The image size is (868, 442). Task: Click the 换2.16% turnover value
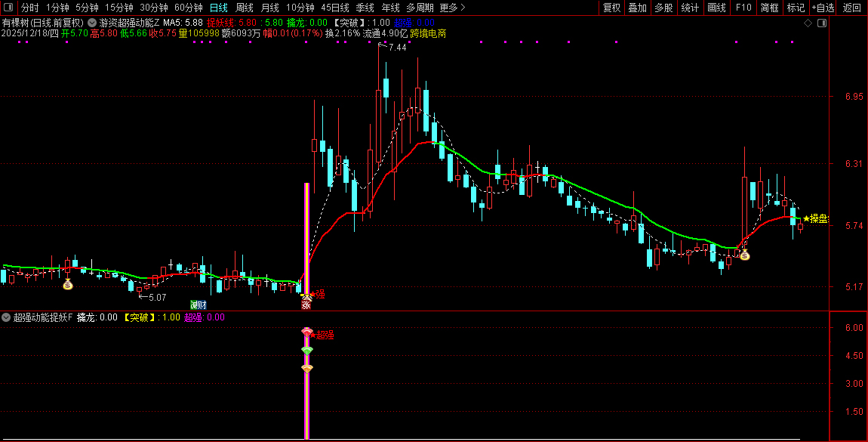342,34
